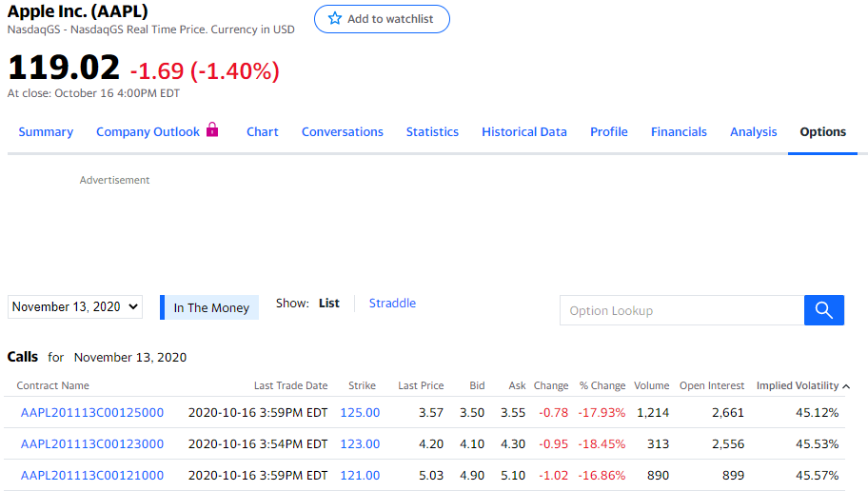Open the Chart tab
Screen dimensions: 868x491
[x=263, y=132]
